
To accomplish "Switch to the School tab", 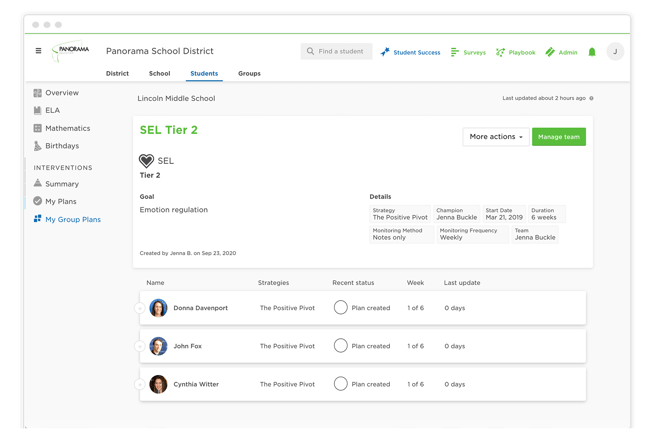I will pos(159,73).
